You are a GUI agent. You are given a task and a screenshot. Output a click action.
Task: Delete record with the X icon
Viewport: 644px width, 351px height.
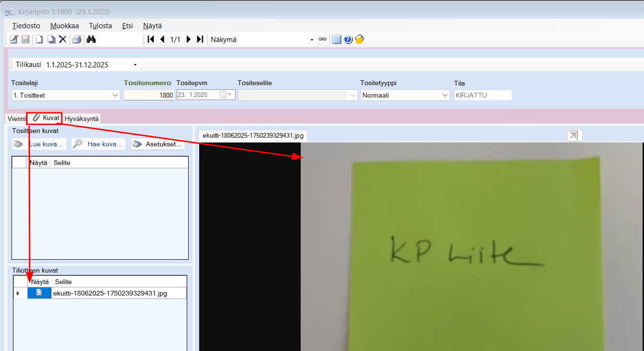click(63, 39)
